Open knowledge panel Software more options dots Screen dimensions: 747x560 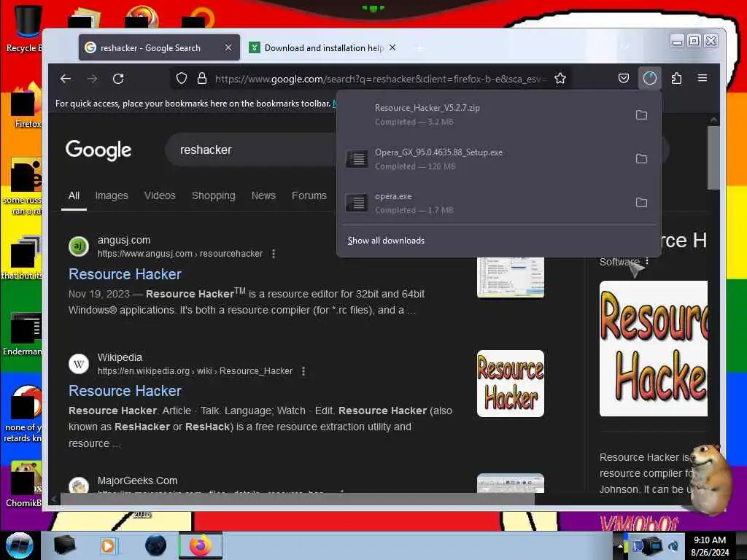(647, 262)
